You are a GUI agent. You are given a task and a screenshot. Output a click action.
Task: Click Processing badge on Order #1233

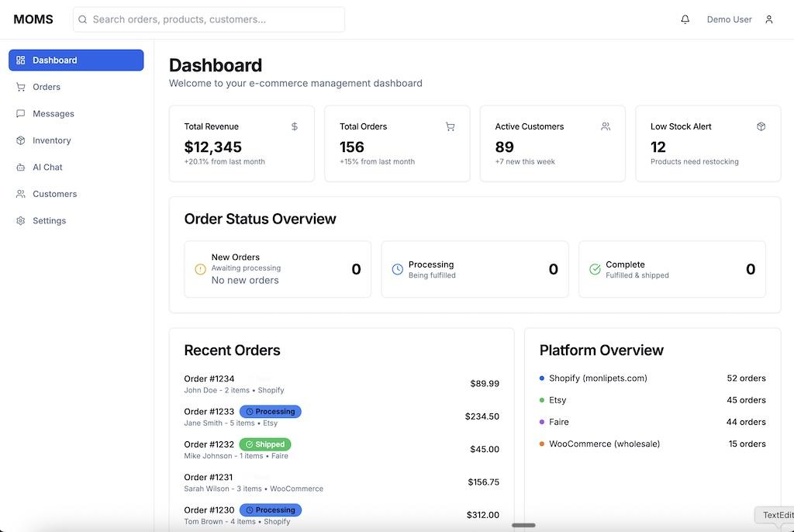coord(271,412)
